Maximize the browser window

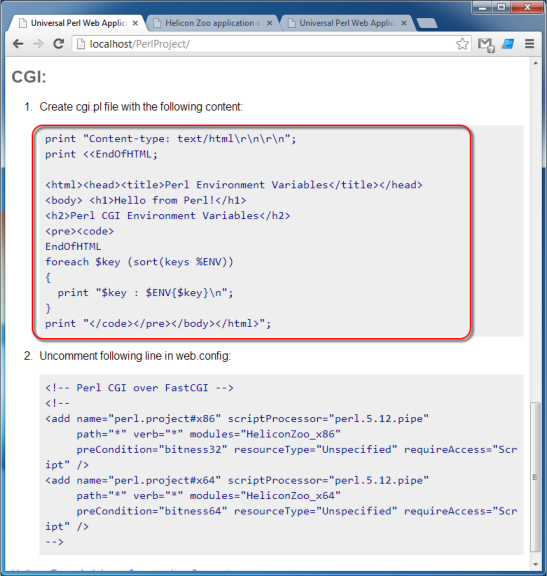pyautogui.click(x=501, y=7)
